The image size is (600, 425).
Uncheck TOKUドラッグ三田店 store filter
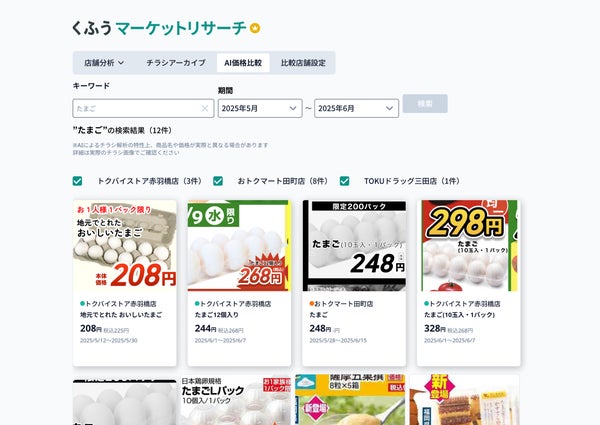pos(344,181)
